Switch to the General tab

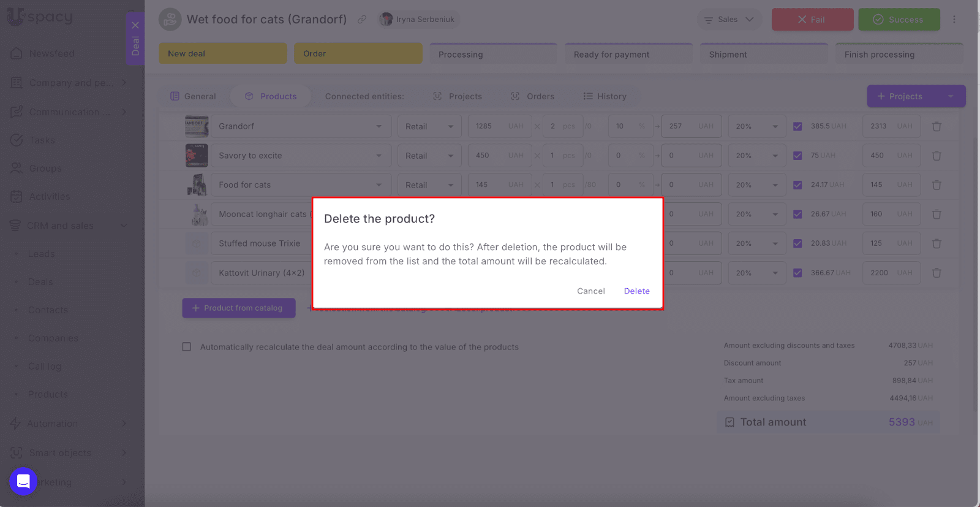[193, 96]
